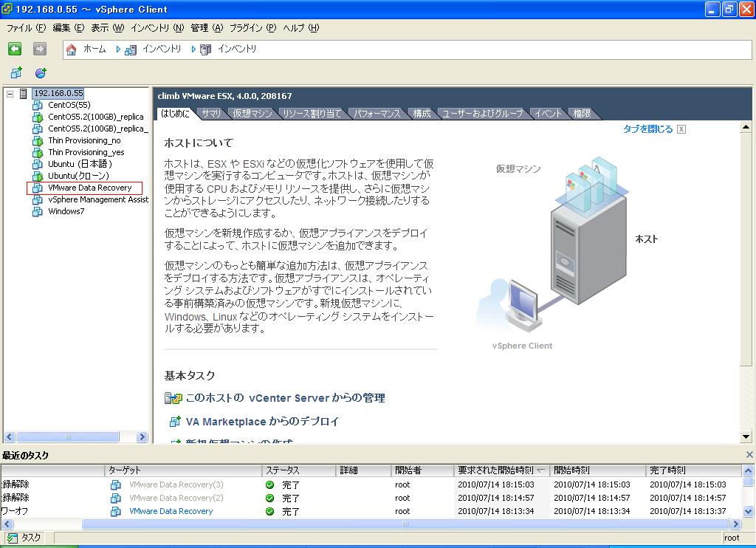Click the Thin Provisioning_no VM icon
The image size is (756, 548).
38,141
